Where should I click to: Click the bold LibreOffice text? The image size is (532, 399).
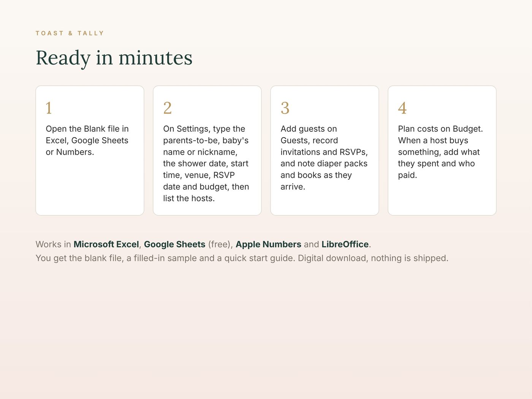pyautogui.click(x=345, y=244)
